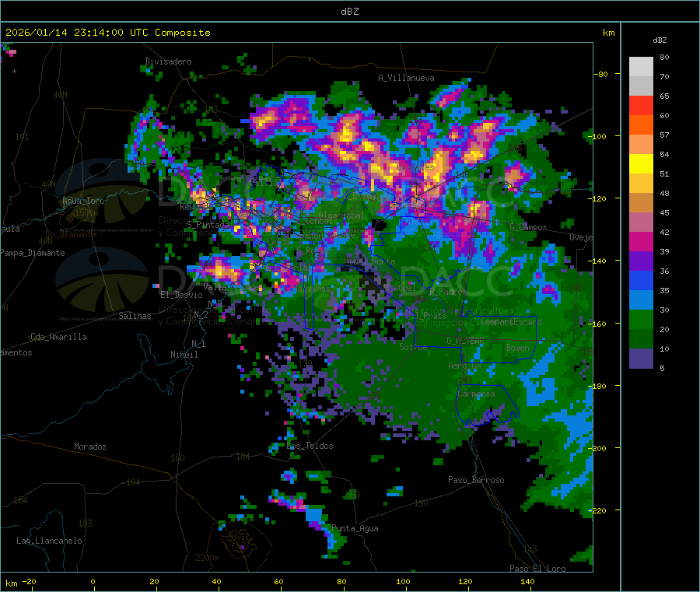Click the "Nihuil" map label
Viewport: 700px width, 592px height.
pyautogui.click(x=184, y=355)
